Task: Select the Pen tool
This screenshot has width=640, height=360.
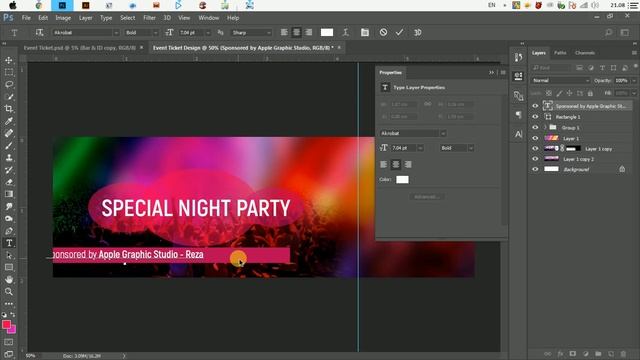Action: 9,231
